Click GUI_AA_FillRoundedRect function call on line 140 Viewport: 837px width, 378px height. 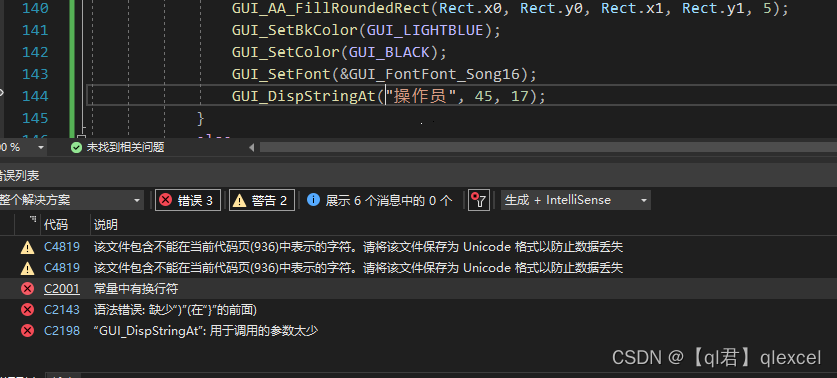pyautogui.click(x=331, y=9)
